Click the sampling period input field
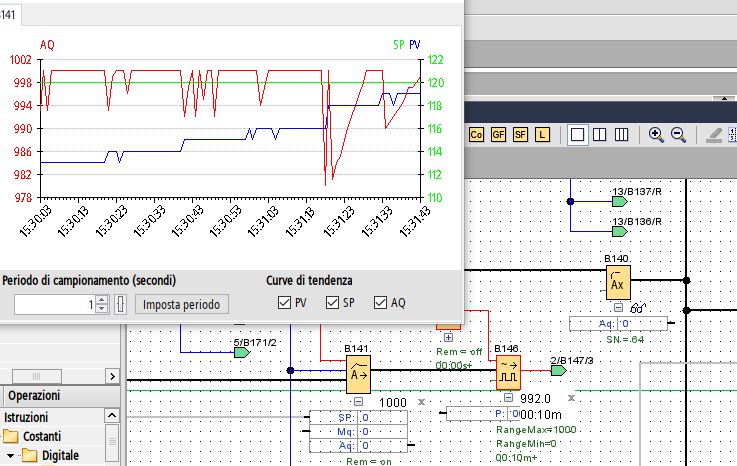The image size is (737, 466). [x=54, y=304]
